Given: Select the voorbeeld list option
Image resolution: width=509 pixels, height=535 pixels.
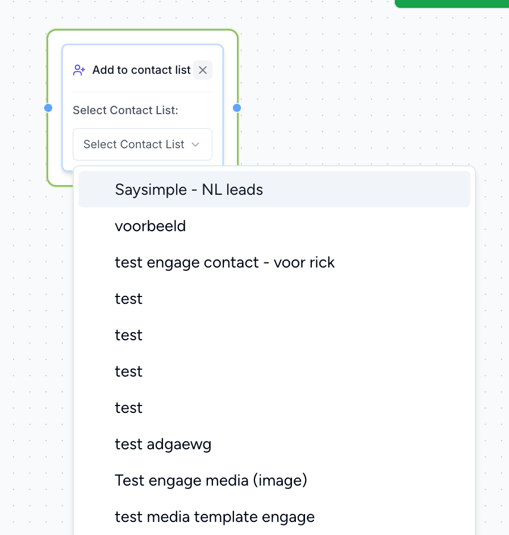Looking at the screenshot, I should (x=274, y=226).
